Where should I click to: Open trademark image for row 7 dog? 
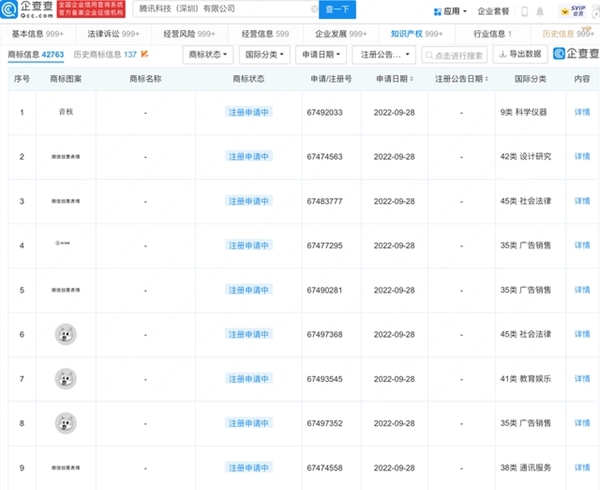66,379
